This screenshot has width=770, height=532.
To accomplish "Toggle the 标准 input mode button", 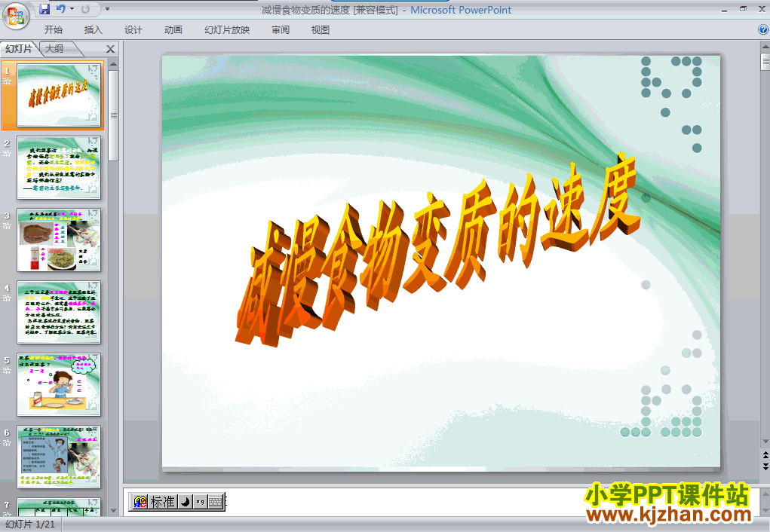I will [x=163, y=502].
